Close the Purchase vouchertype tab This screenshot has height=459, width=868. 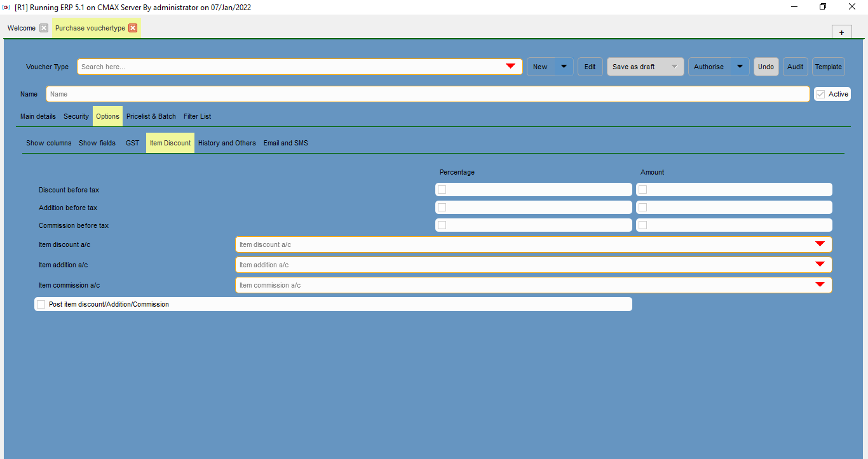pyautogui.click(x=133, y=28)
